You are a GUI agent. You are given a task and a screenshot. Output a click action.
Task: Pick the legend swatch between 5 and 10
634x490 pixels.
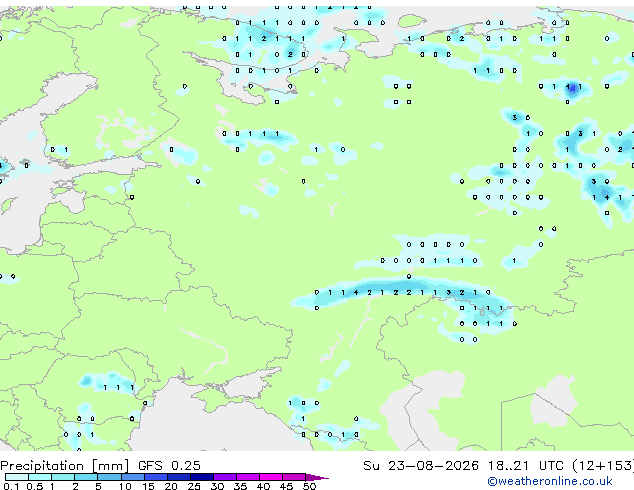pyautogui.click(x=109, y=477)
